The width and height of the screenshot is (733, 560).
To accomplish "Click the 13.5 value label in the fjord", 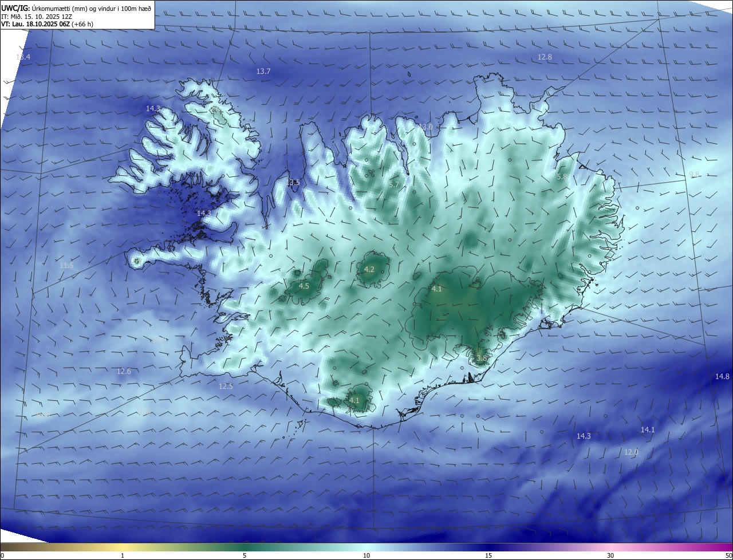I will click(x=293, y=183).
